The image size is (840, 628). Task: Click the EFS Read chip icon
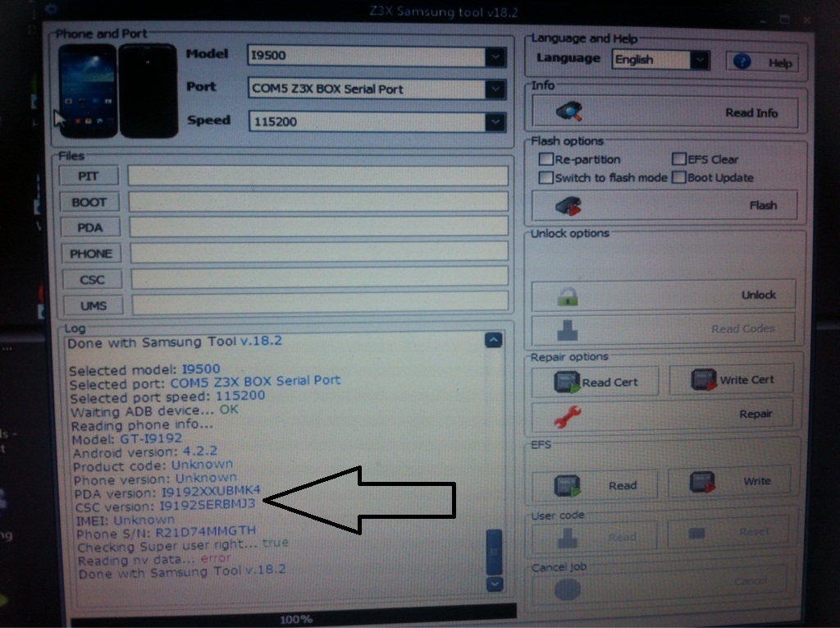tap(567, 485)
